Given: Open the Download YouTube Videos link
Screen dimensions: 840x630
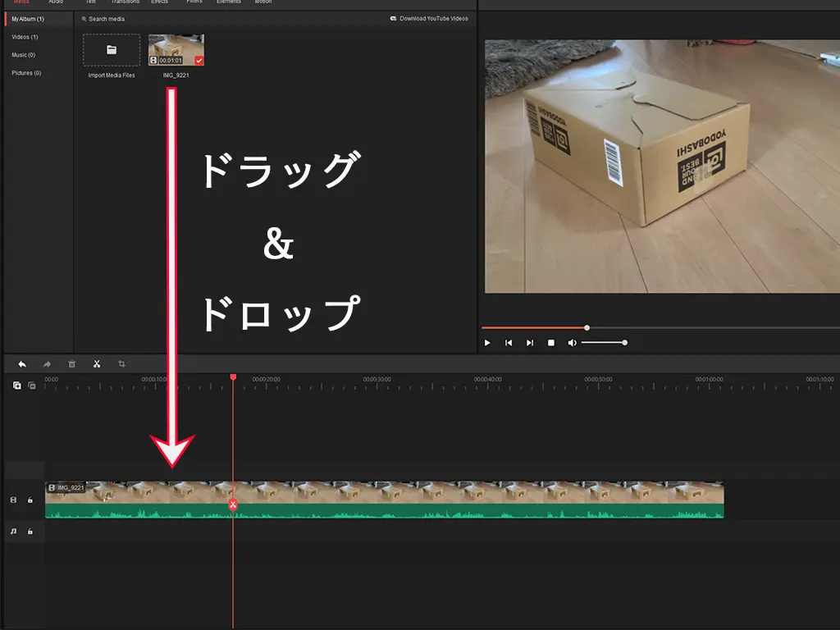Looking at the screenshot, I should [x=429, y=18].
